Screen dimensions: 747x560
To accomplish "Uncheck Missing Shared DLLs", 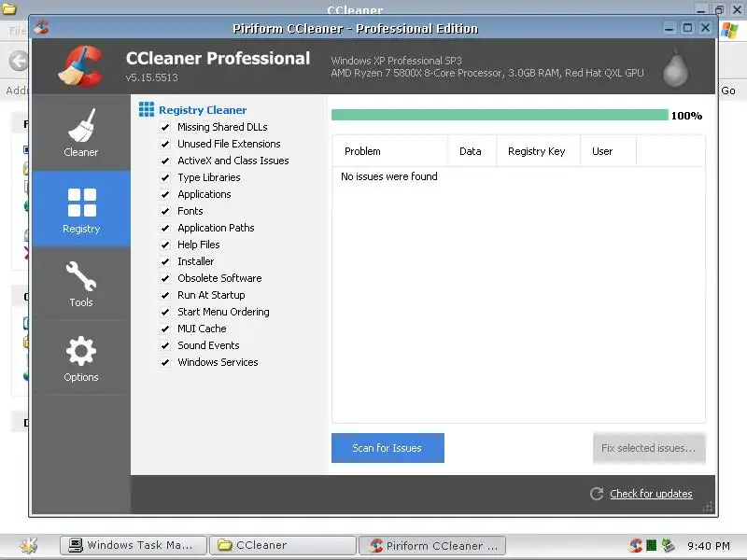I will point(165,127).
